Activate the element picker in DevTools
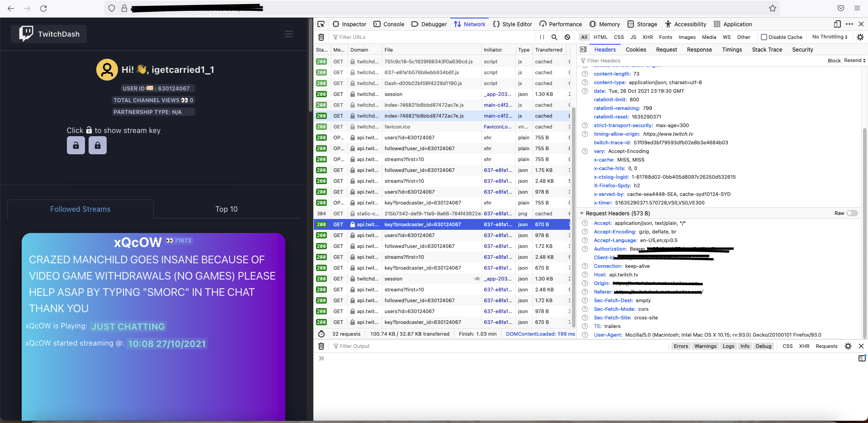 (321, 24)
